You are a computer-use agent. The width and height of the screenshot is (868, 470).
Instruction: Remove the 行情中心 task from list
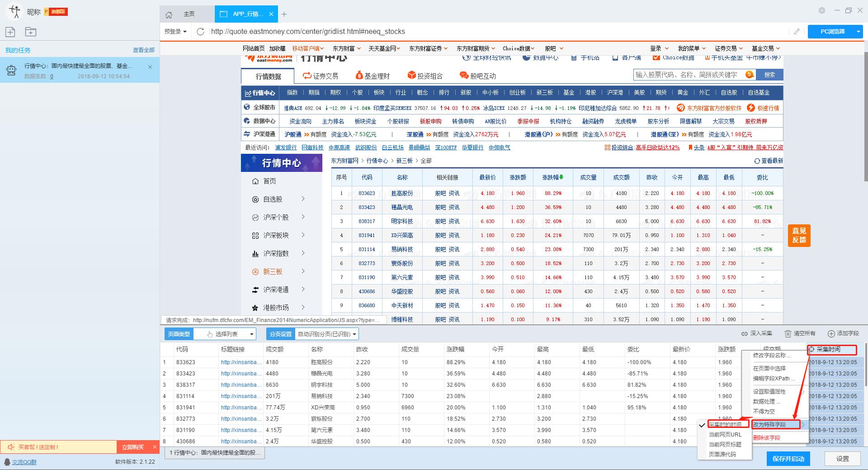(150, 67)
